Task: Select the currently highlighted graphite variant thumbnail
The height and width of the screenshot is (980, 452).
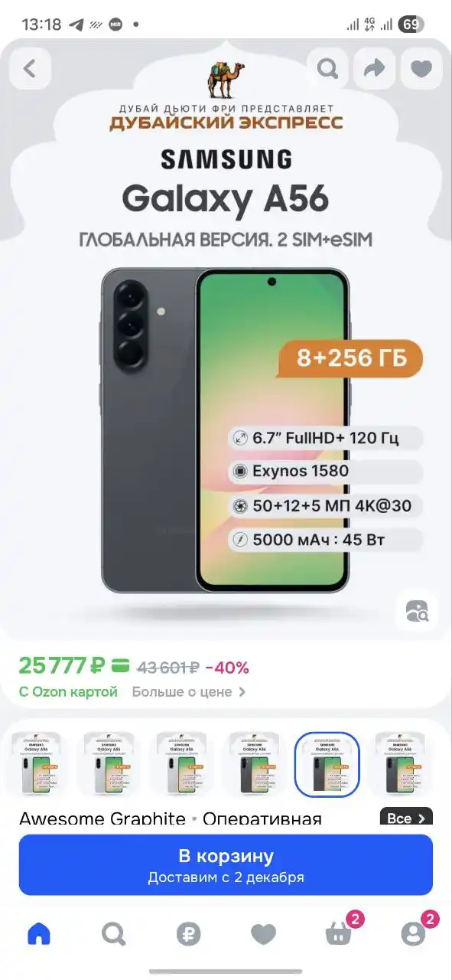Action: [x=327, y=764]
